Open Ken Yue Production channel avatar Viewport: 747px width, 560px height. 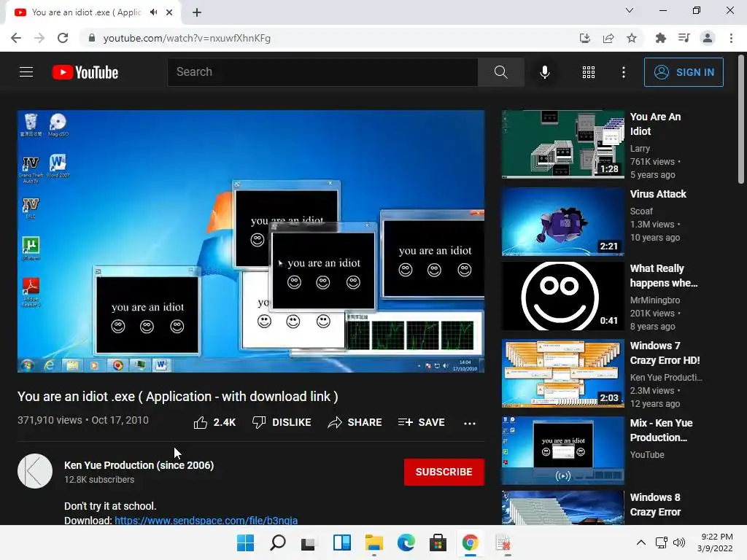click(35, 471)
